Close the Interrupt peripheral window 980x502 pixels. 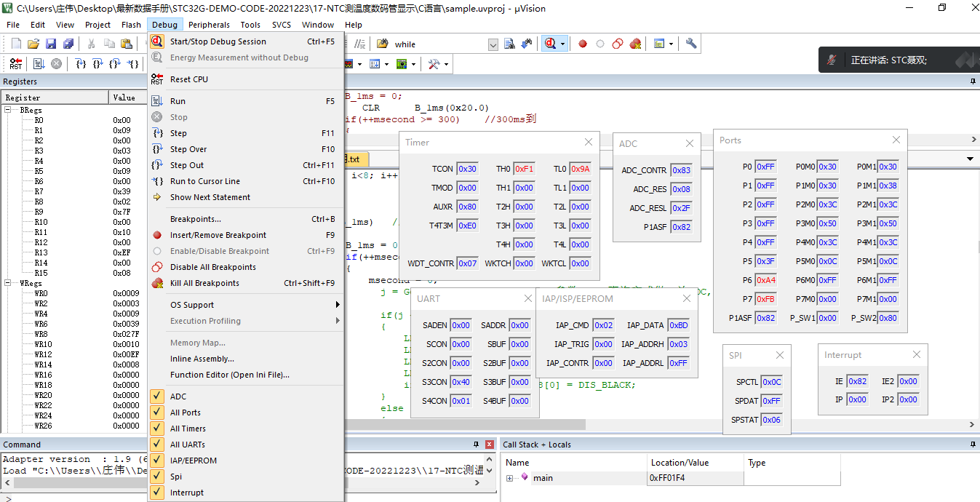(x=917, y=354)
